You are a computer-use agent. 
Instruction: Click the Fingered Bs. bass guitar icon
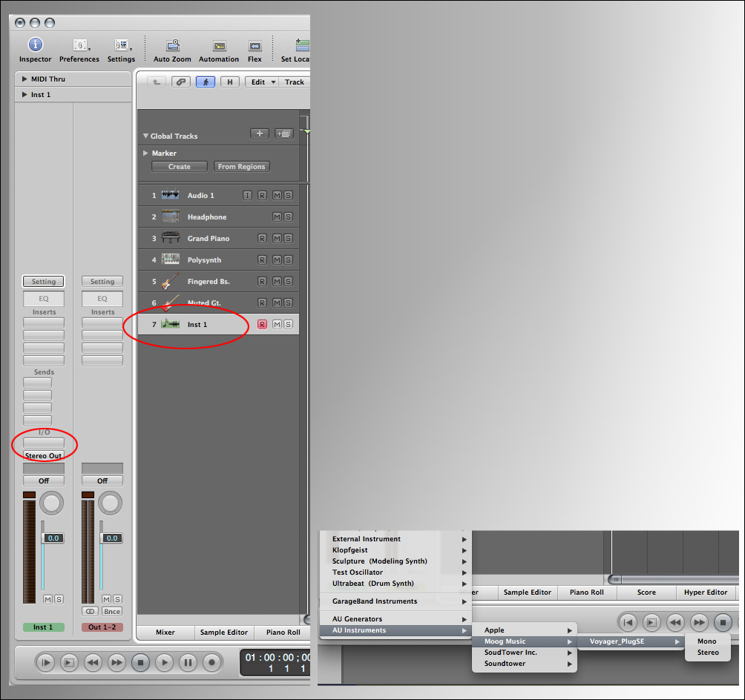[171, 282]
